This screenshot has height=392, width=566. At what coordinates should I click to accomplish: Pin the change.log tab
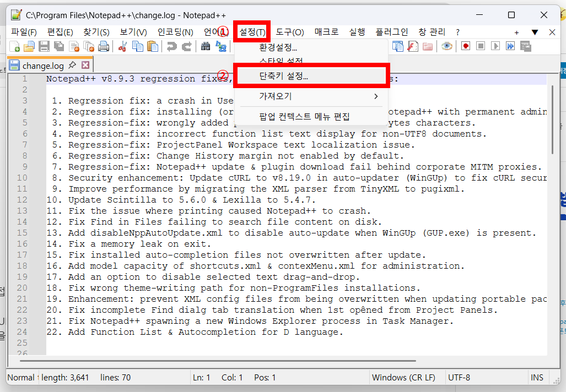click(72, 65)
